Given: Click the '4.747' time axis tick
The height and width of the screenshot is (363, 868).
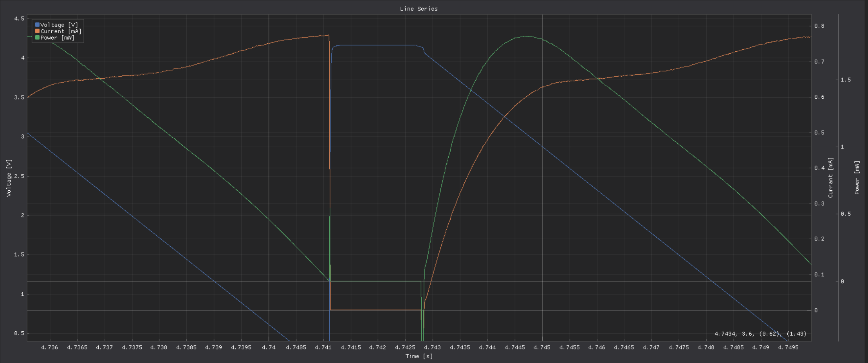Looking at the screenshot, I should 651,347.
